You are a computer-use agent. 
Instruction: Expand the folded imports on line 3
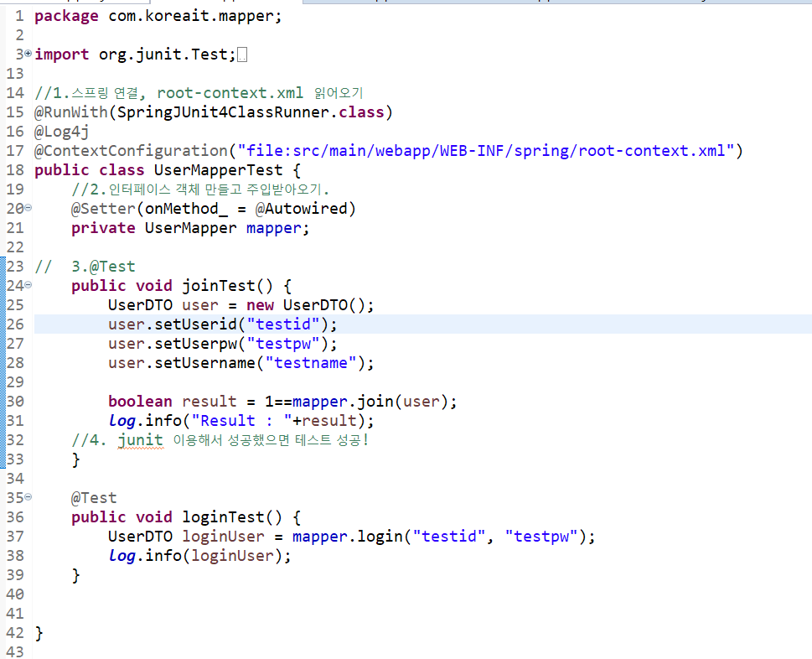coord(28,54)
